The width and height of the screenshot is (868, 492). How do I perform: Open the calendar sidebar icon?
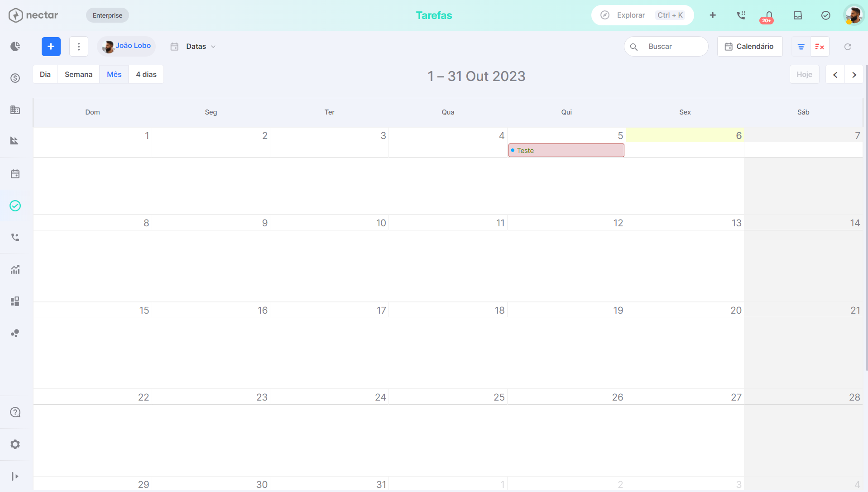pyautogui.click(x=15, y=174)
